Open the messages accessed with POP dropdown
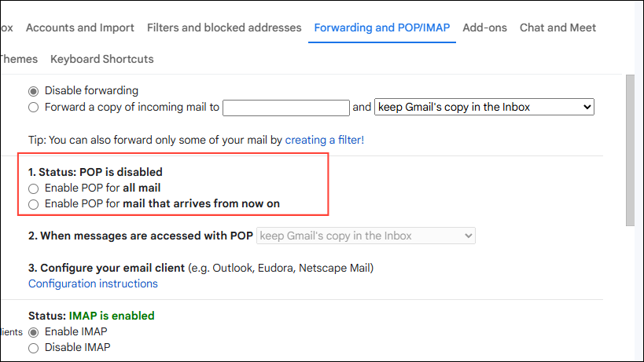 click(x=366, y=236)
